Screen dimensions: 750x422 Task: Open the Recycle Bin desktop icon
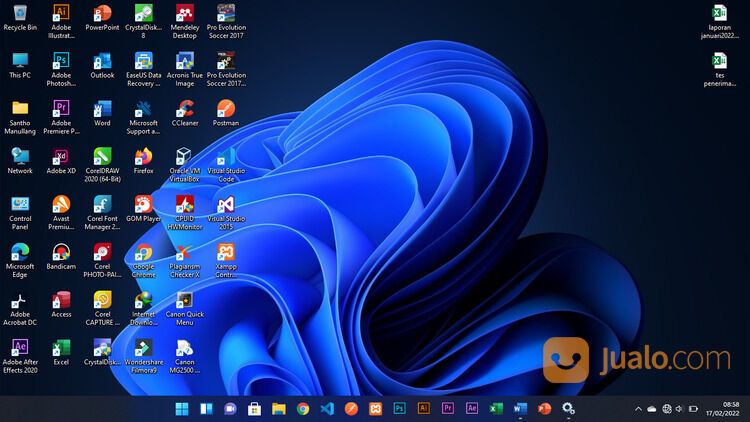(x=20, y=18)
